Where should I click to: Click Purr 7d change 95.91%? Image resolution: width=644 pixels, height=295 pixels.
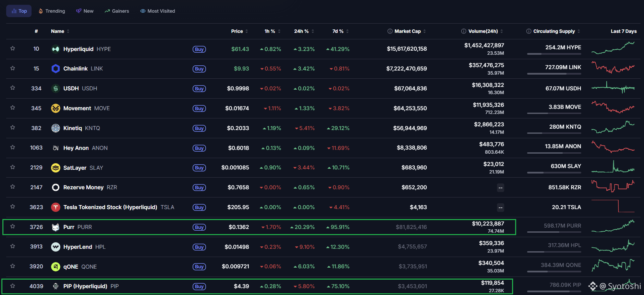click(x=338, y=227)
